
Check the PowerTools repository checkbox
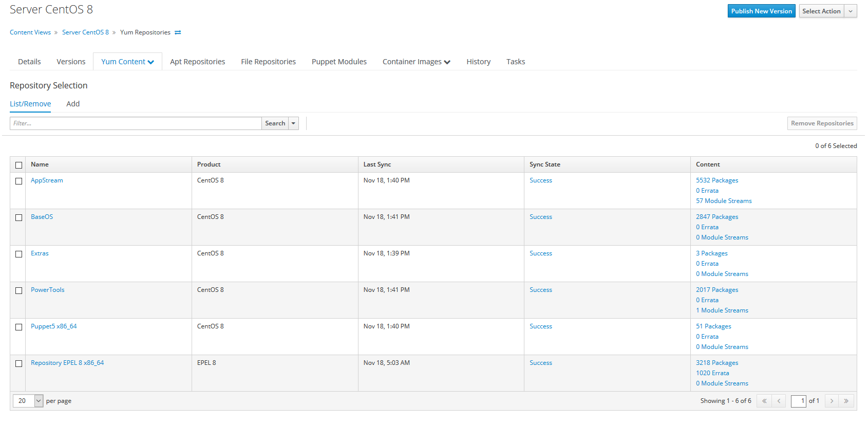19,290
